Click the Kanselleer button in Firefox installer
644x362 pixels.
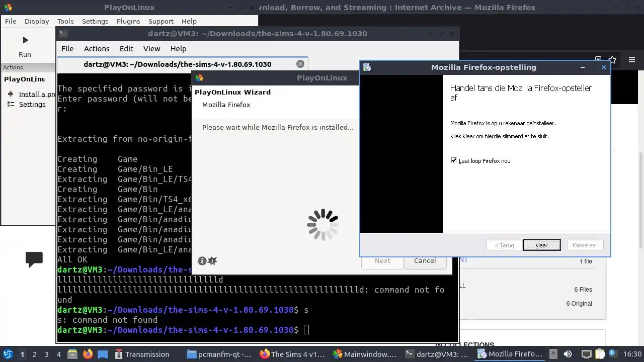[585, 245]
